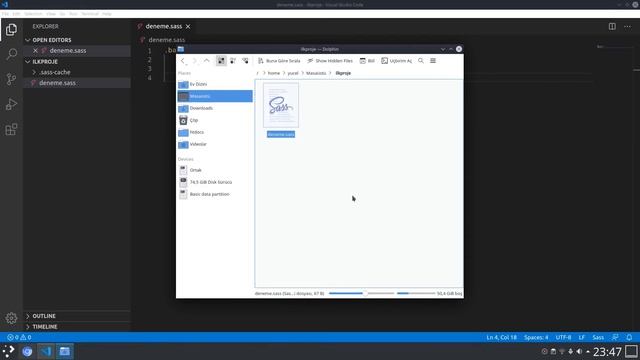The image size is (640, 360).
Task: Switch Dolphin to Icons view mode
Action: (x=221, y=61)
